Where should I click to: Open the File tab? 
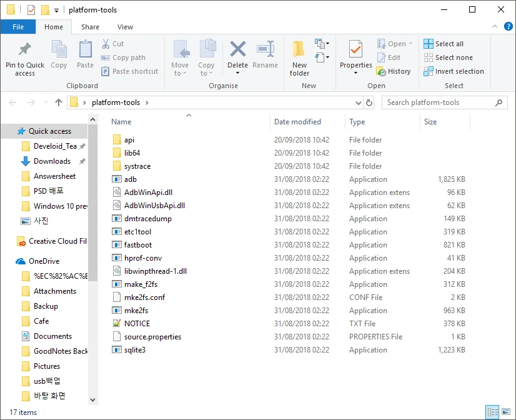[18, 27]
